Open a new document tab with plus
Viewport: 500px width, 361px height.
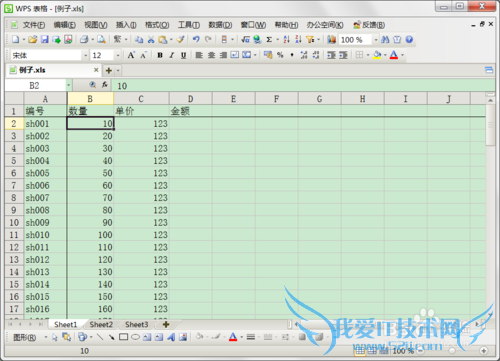108,70
